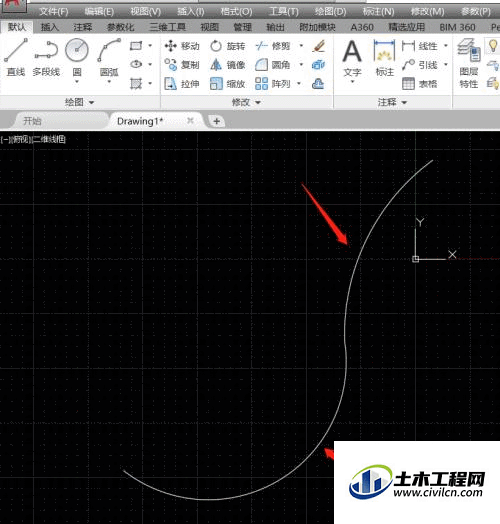The width and height of the screenshot is (500, 524).
Task: Open the Draw (绘图D) menu
Action: [x=330, y=12]
